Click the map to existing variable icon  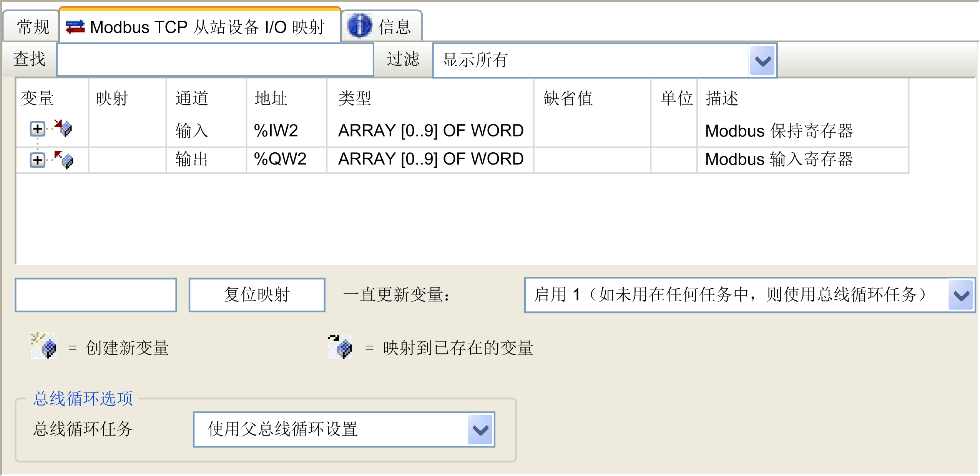(x=340, y=346)
